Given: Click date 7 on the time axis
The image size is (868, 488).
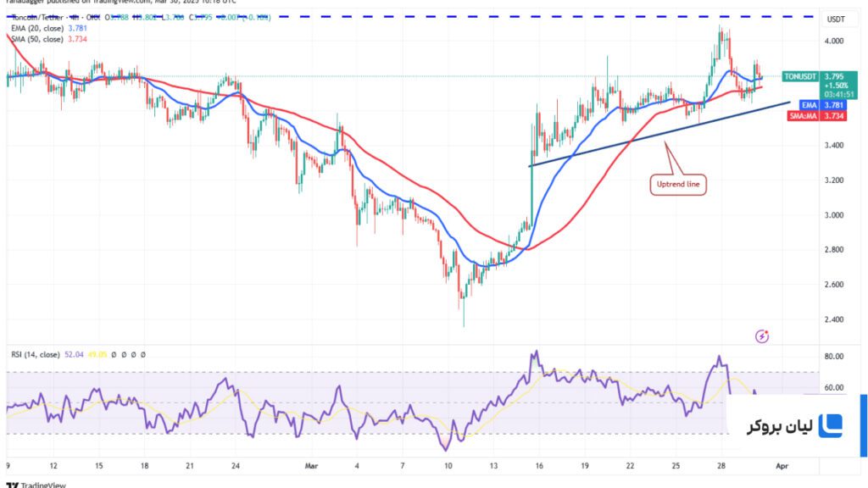Looking at the screenshot, I should point(403,466).
